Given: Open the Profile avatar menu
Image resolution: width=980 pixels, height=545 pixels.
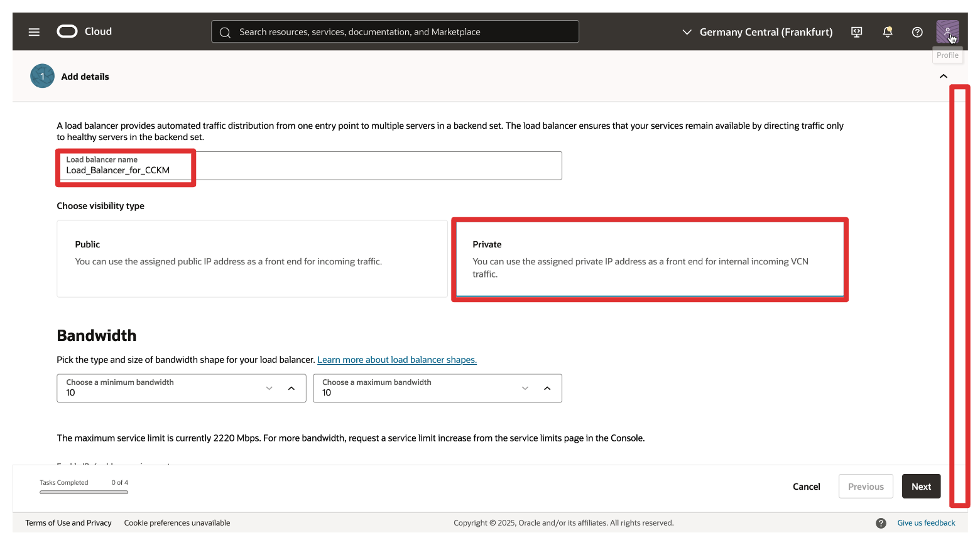Looking at the screenshot, I should 947,31.
